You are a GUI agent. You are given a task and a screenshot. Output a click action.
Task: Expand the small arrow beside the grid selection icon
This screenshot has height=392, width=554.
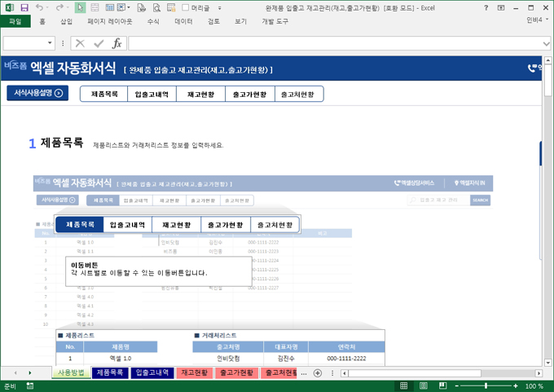(x=129, y=7)
